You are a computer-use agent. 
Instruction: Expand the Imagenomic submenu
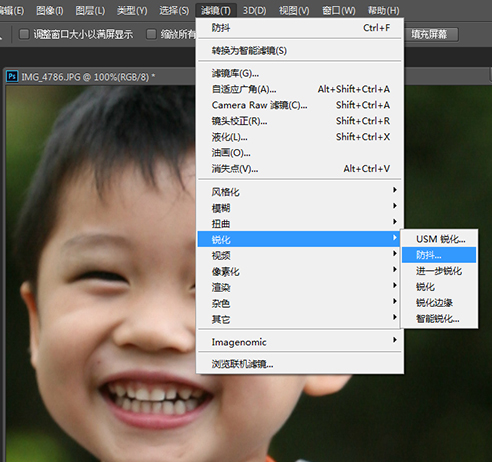tap(300, 342)
